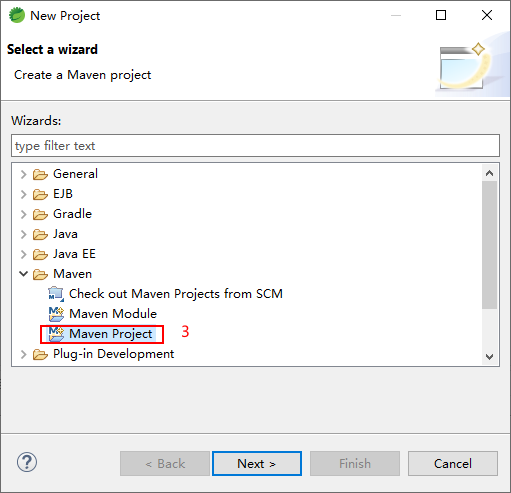511x493 pixels.
Task: Click the Maven Project wizard icon
Action: 56,334
